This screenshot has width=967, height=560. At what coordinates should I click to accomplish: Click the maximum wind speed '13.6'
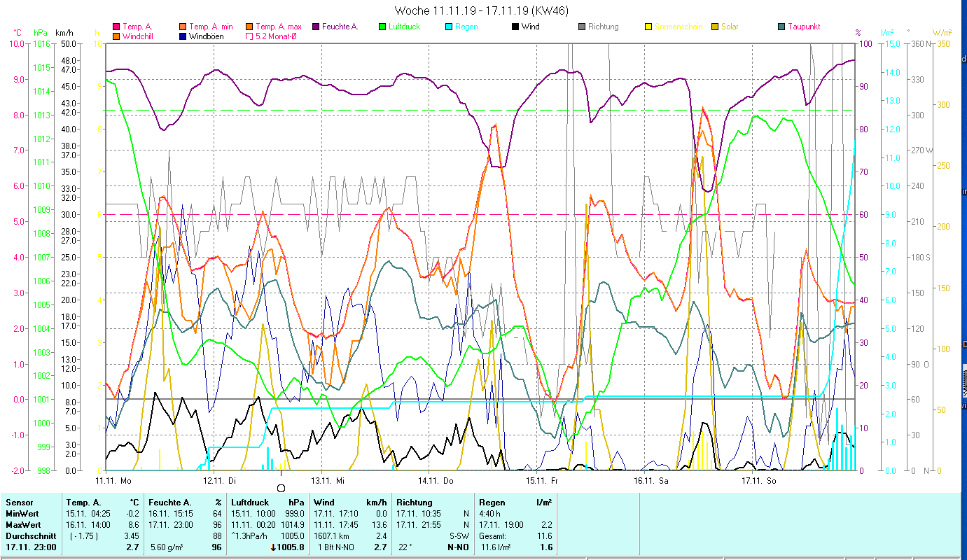tap(380, 525)
